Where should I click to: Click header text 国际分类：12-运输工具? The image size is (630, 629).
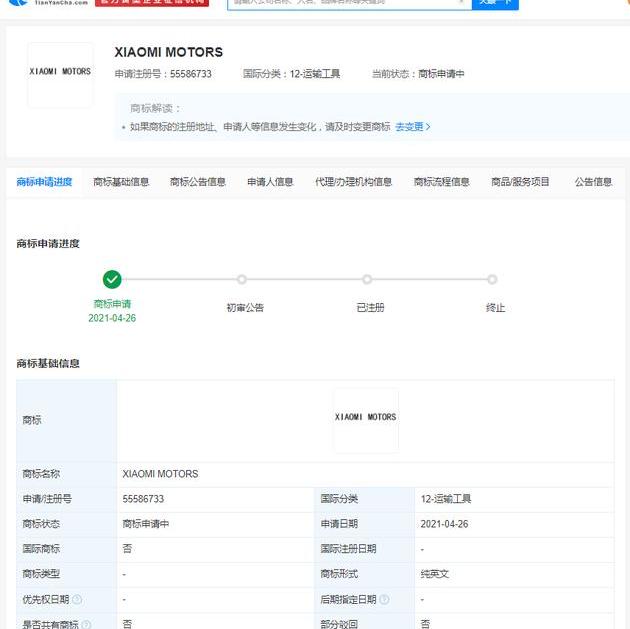point(291,74)
